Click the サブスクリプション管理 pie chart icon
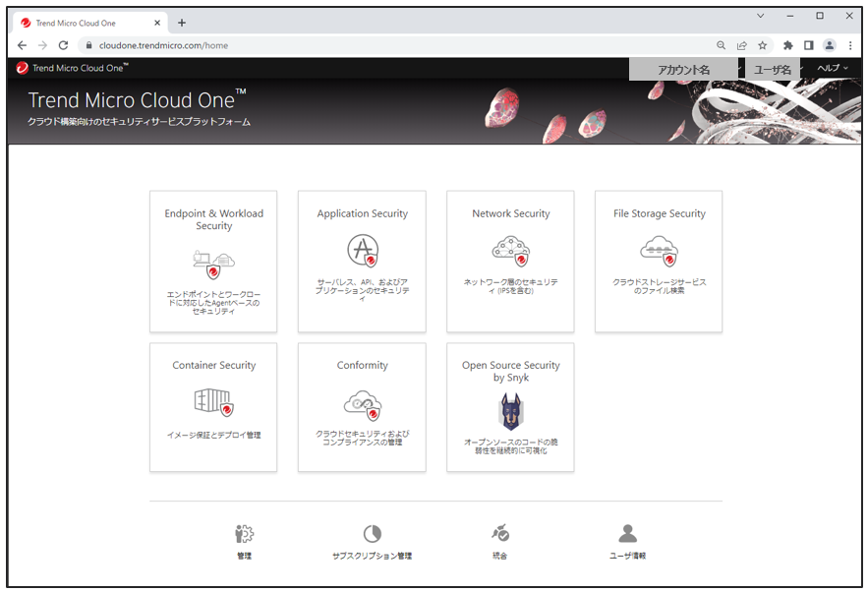The image size is (868, 592). click(x=372, y=534)
